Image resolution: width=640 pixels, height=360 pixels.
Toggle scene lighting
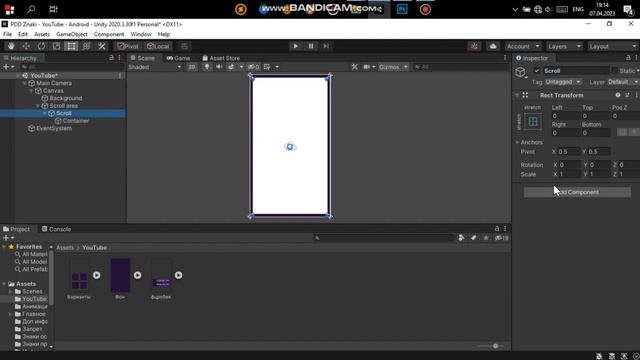(x=207, y=67)
